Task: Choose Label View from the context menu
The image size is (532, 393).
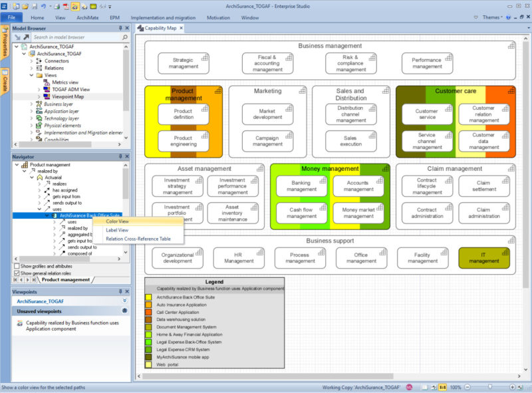Action: click(x=138, y=230)
